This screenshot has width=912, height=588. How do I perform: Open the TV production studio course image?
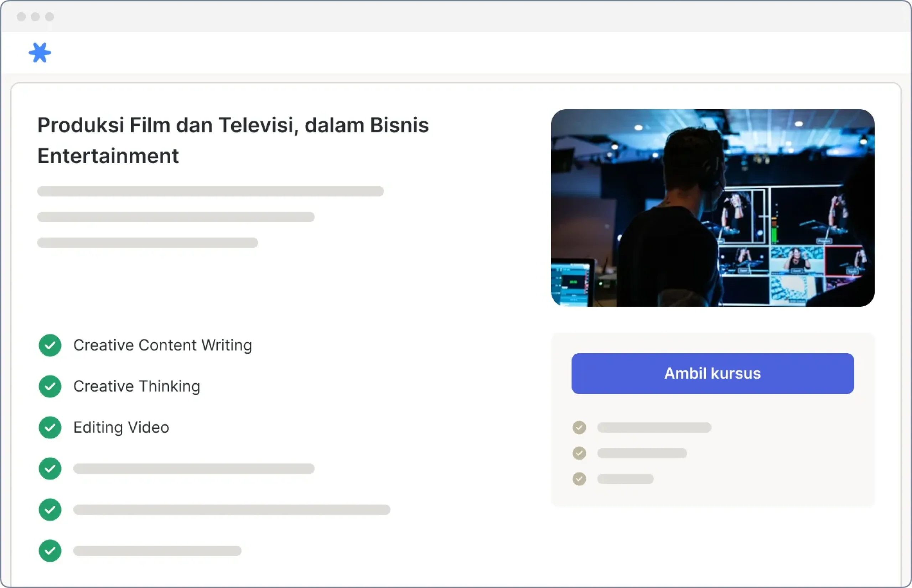712,208
